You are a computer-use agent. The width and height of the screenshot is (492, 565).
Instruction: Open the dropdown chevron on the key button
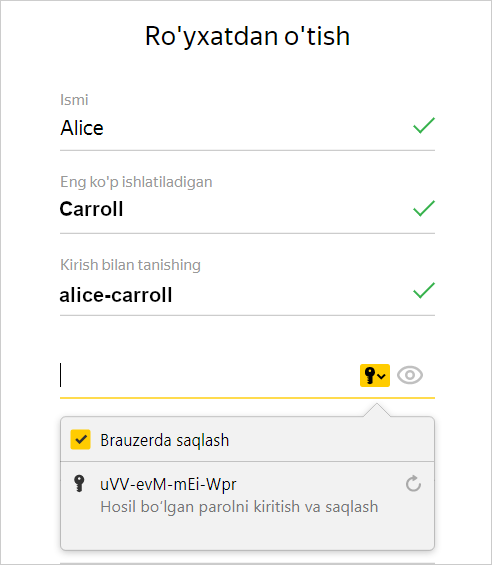click(382, 376)
